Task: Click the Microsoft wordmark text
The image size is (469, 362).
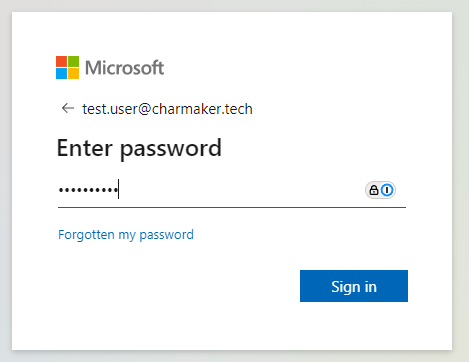Action: tap(124, 68)
